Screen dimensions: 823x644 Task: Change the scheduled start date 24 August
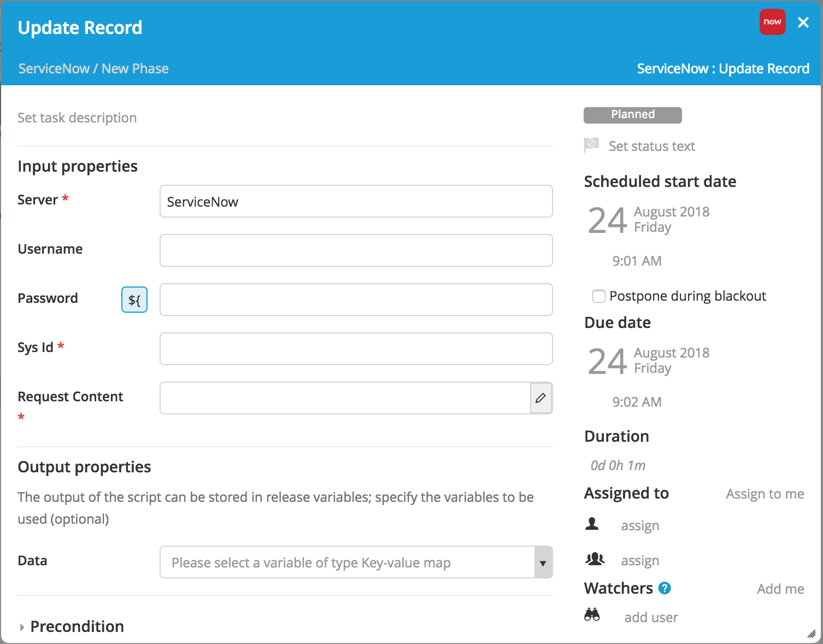pyautogui.click(x=649, y=220)
